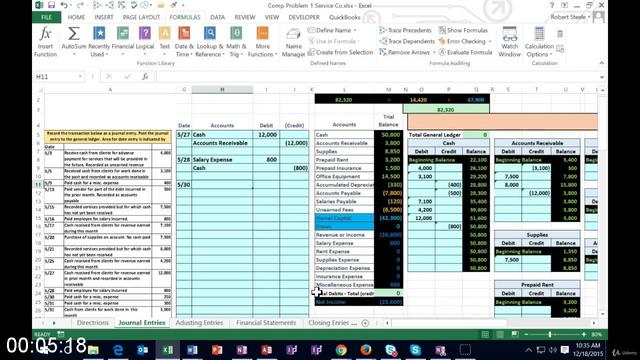The width and height of the screenshot is (640, 360).
Task: Switch to the REVIEW ribbon tab
Action: [244, 17]
